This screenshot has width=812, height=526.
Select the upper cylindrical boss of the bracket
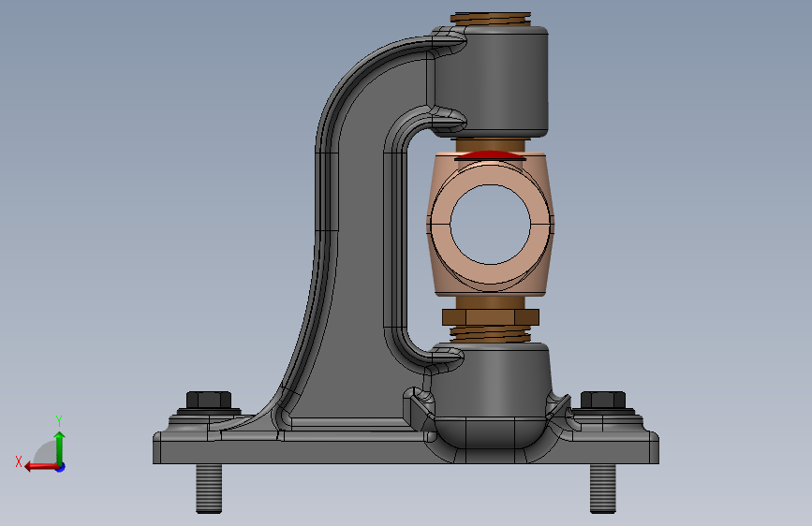point(491,81)
